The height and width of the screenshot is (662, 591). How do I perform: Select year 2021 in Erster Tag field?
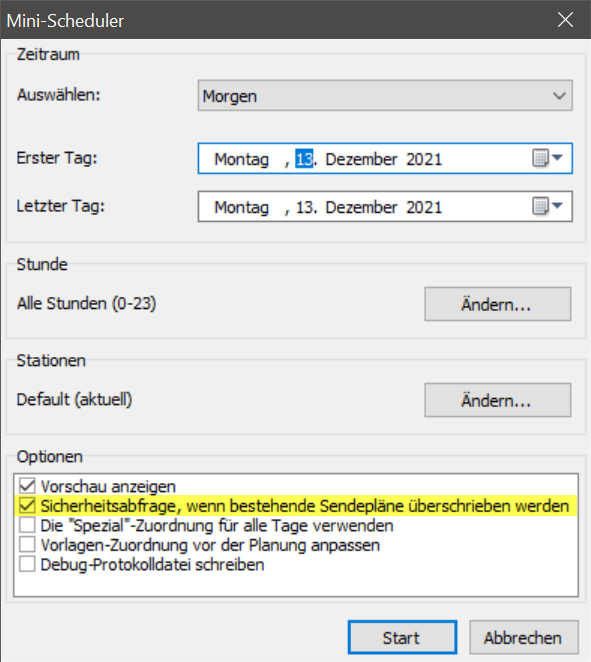click(x=424, y=159)
